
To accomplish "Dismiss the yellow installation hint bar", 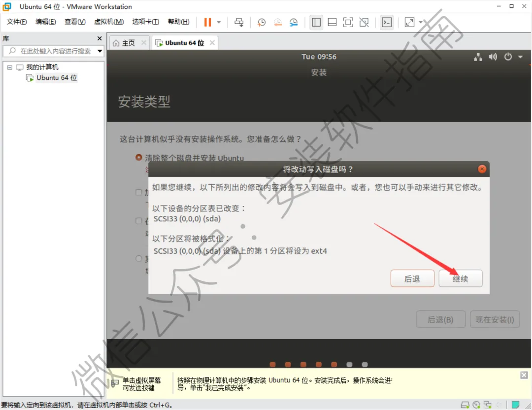I will coord(524,375).
